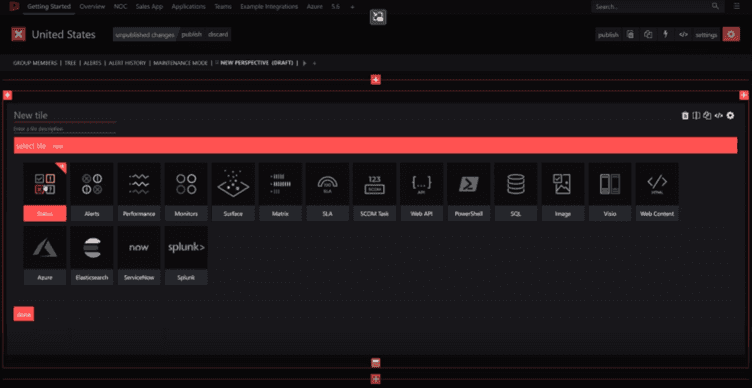This screenshot has height=388, width=752.
Task: Choose the ServiceNow tile type
Action: (x=139, y=256)
